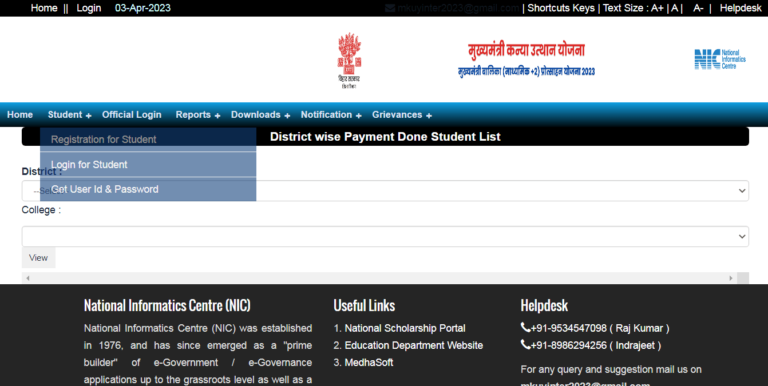The image size is (768, 386).
Task: Increase text size with A+
Action: click(657, 8)
